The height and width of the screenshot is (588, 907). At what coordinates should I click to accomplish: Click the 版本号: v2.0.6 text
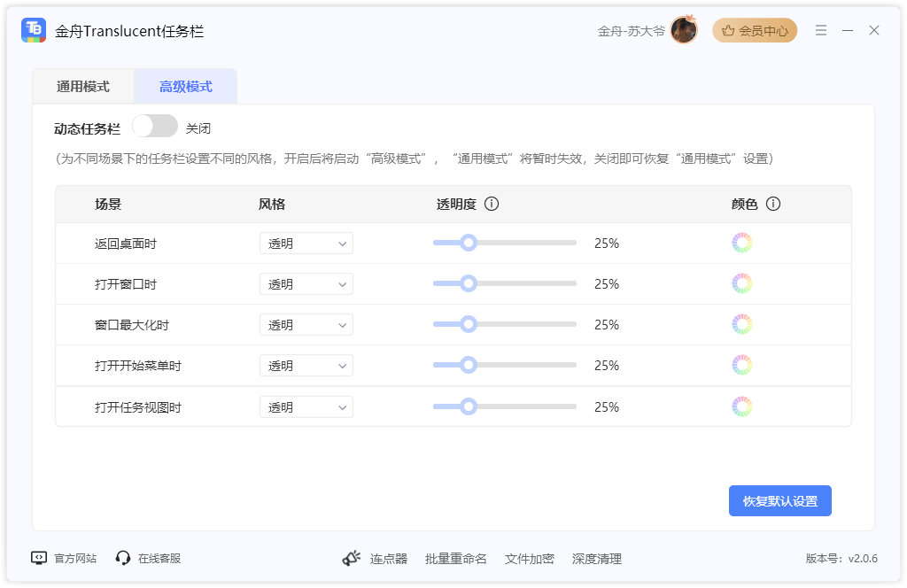[x=841, y=559]
